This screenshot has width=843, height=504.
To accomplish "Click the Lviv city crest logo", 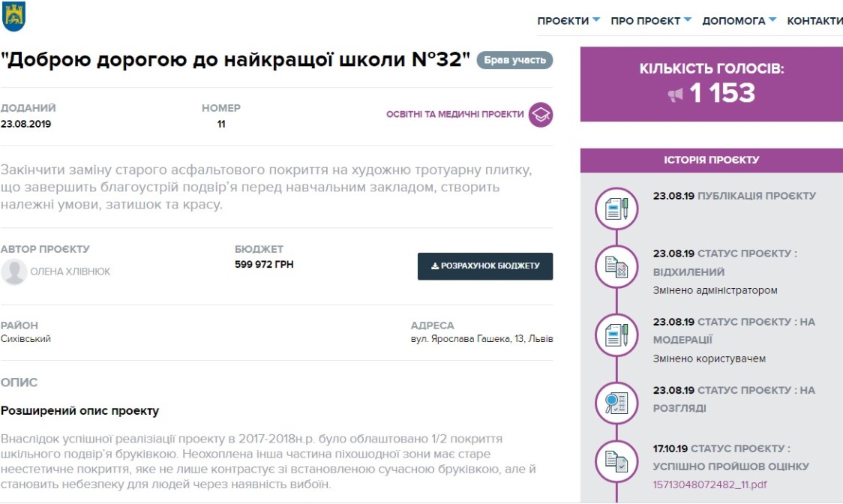I will (13, 16).
